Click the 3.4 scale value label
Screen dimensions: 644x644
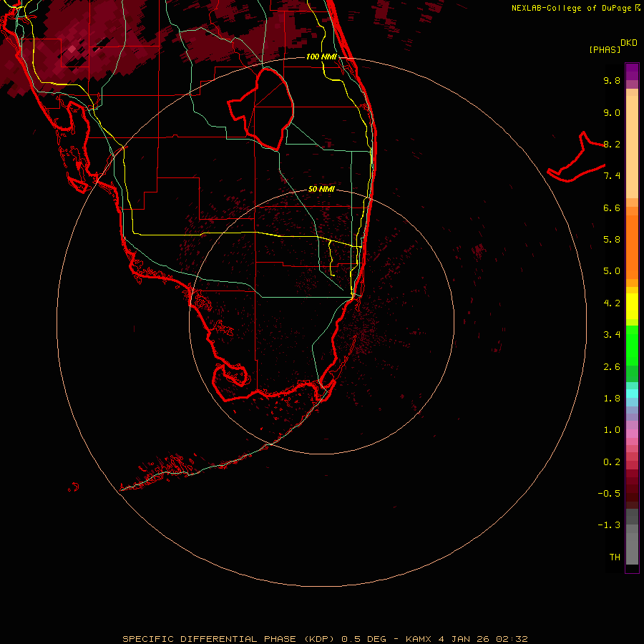click(x=612, y=335)
